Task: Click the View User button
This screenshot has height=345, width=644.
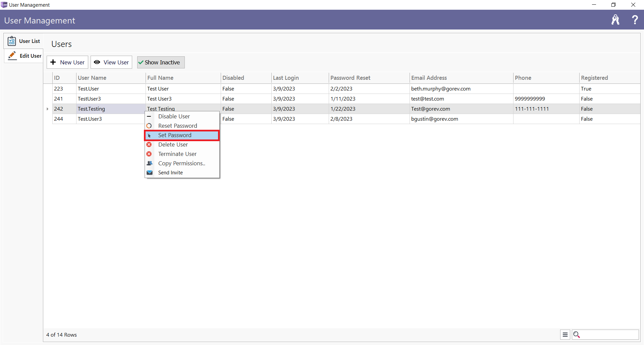Action: click(x=111, y=62)
